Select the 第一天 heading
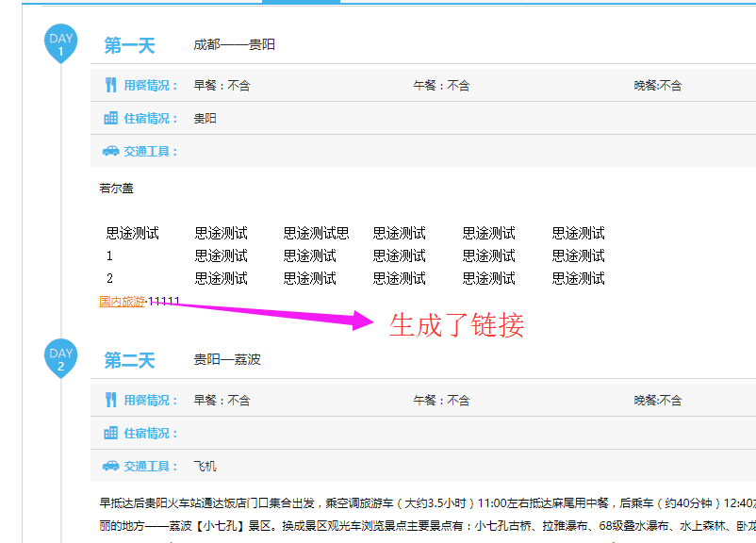The height and width of the screenshot is (543, 756). [x=129, y=45]
